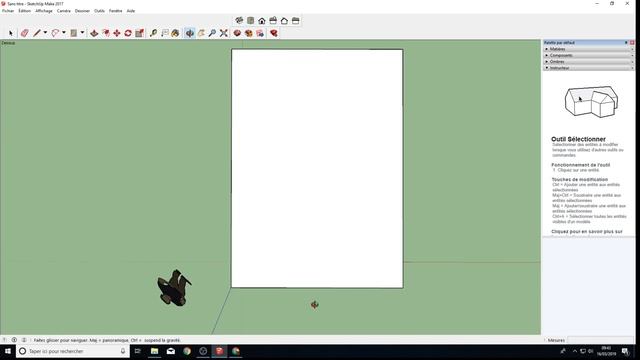The height and width of the screenshot is (360, 640).
Task: Select the Orbit tool in toolbar
Action: coord(190,33)
